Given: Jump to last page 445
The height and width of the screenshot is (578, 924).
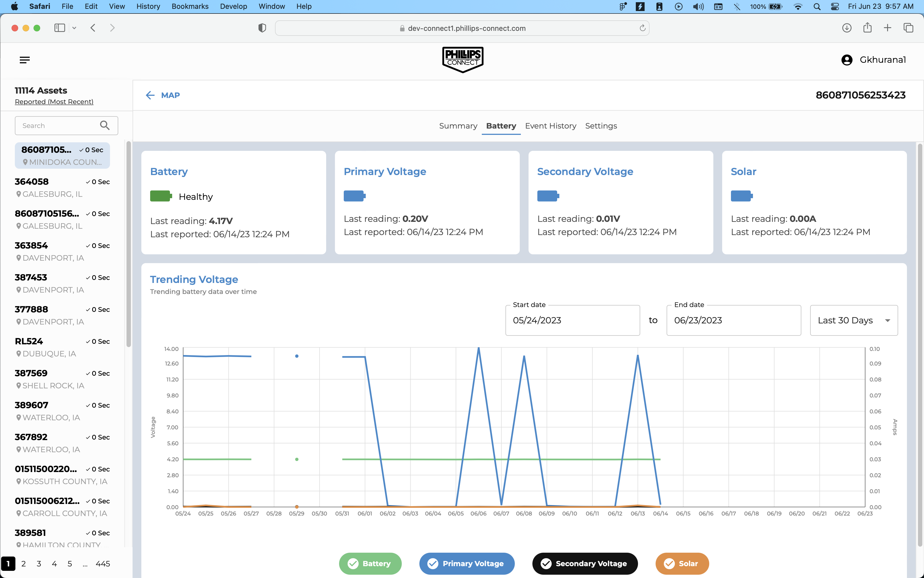Looking at the screenshot, I should tap(103, 564).
